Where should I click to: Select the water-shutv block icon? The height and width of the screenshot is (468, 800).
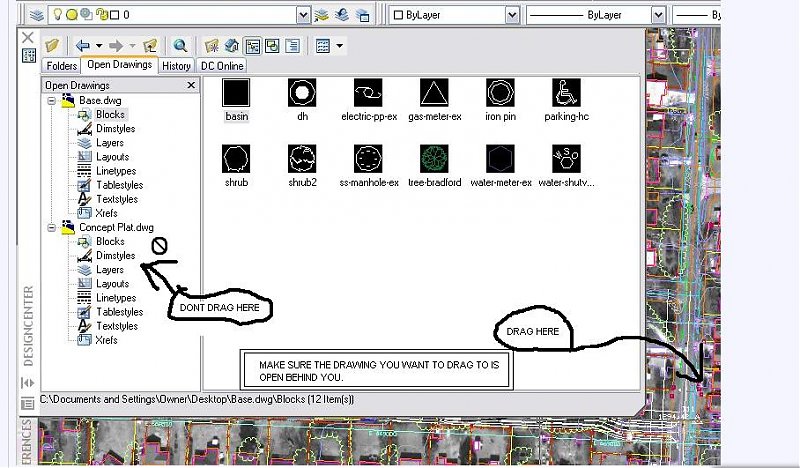566,159
